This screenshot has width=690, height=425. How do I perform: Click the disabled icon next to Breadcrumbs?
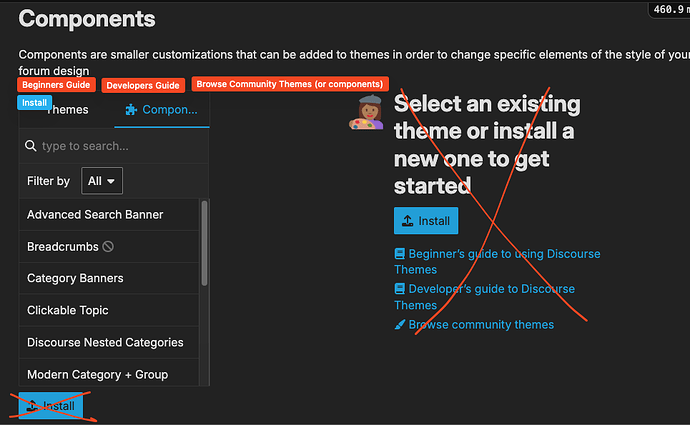point(108,246)
